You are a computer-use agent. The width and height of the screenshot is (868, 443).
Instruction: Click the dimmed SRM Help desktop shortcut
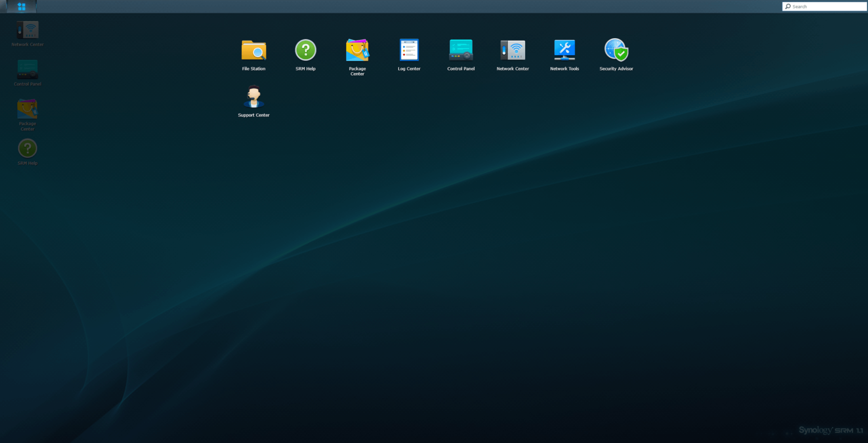click(x=27, y=148)
